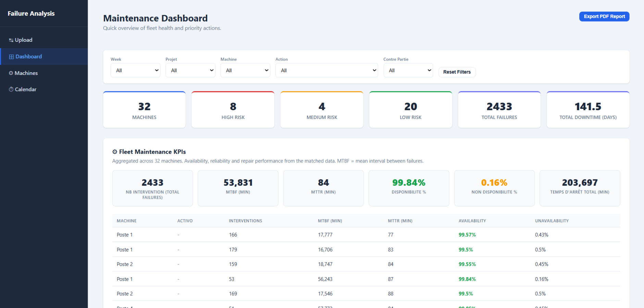Open the Machines section

pyautogui.click(x=44, y=73)
